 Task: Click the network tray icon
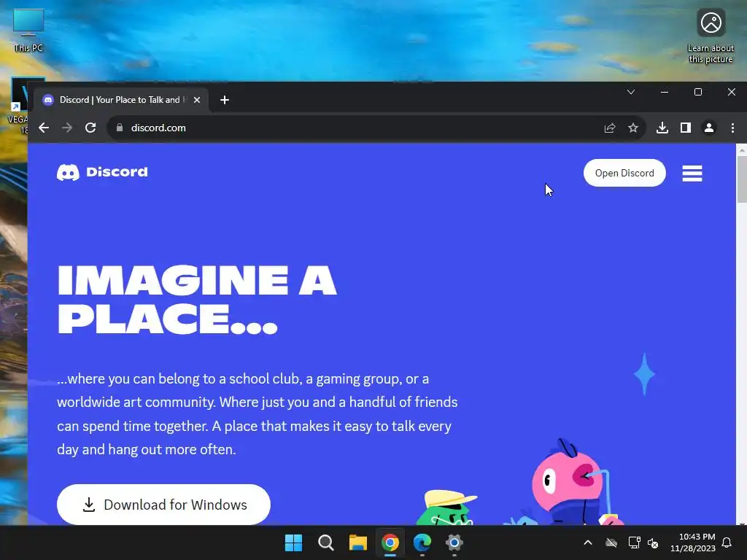coord(634,542)
